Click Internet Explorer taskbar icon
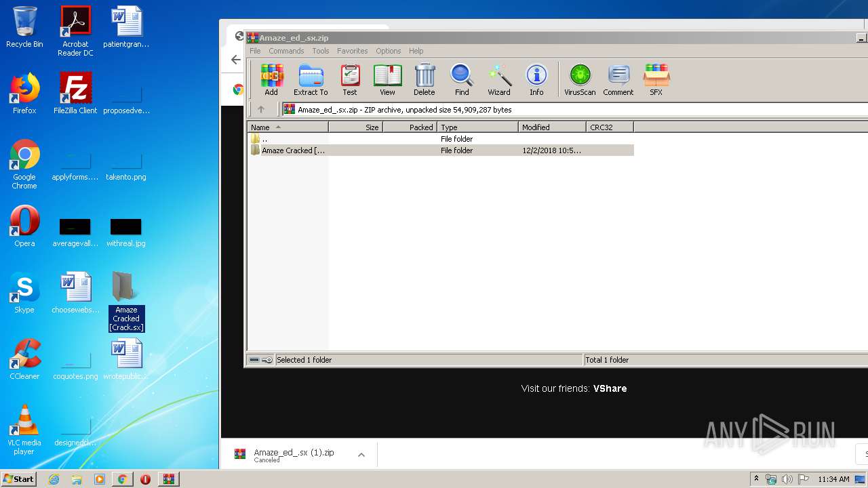Viewport: 868px width, 488px height. pos(54,479)
